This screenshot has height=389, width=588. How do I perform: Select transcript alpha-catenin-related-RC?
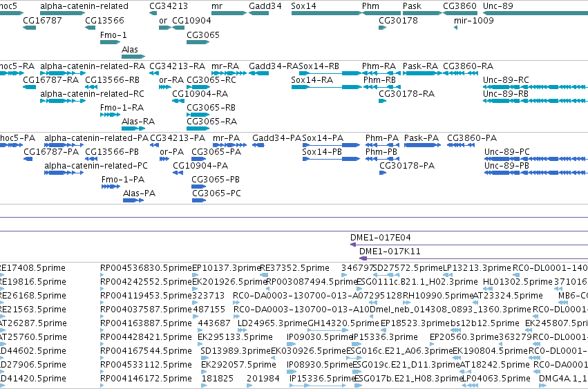[x=63, y=101]
